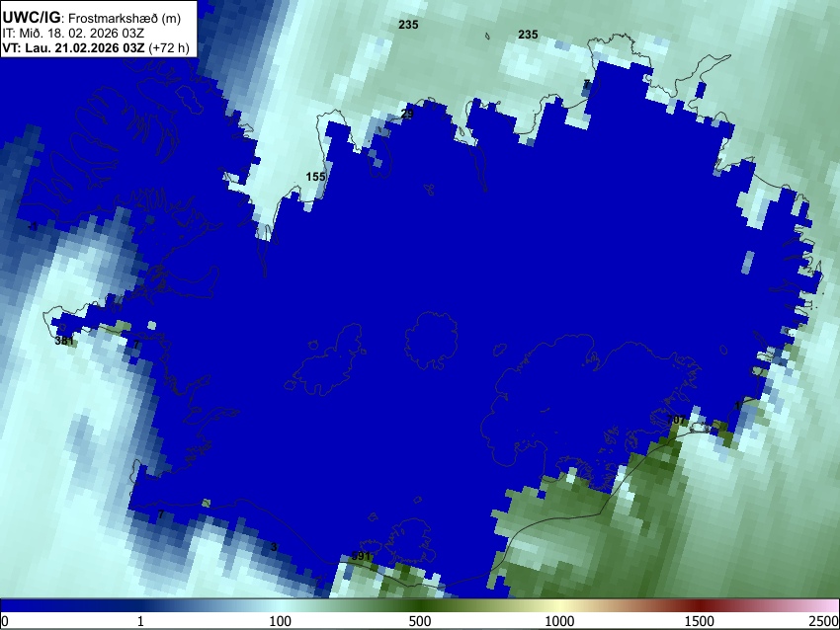
Task: Click the legend tick label 1500
Action: click(x=700, y=621)
